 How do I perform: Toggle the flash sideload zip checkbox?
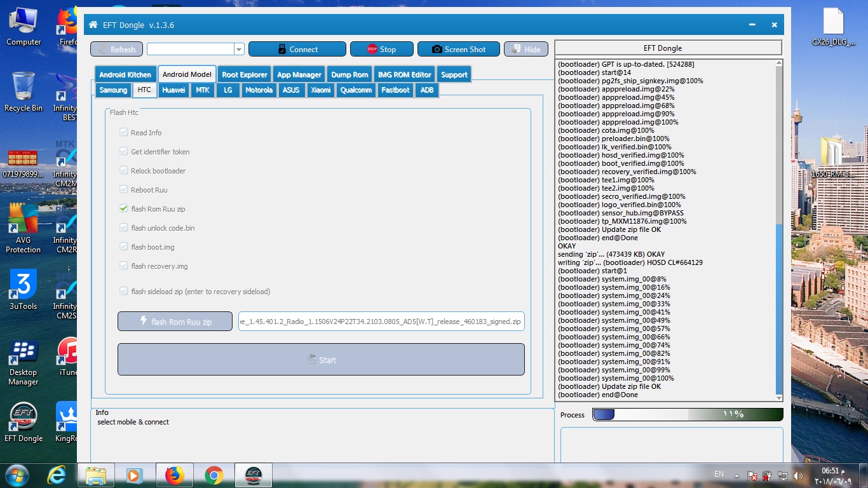click(123, 292)
